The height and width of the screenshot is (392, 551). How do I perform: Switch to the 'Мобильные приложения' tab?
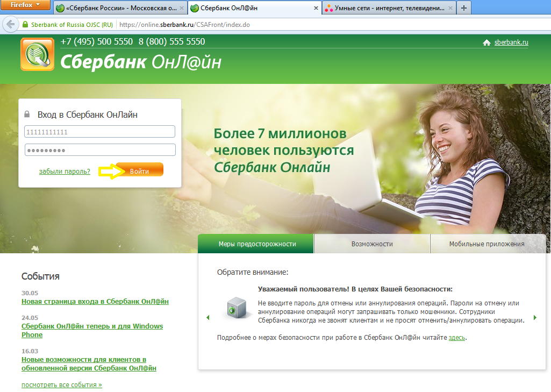coord(486,244)
